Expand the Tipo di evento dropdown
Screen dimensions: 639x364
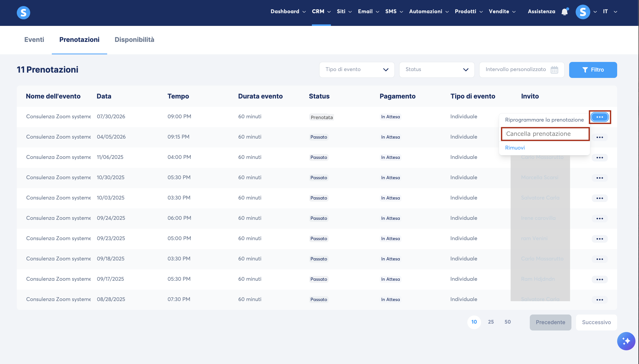click(x=357, y=70)
